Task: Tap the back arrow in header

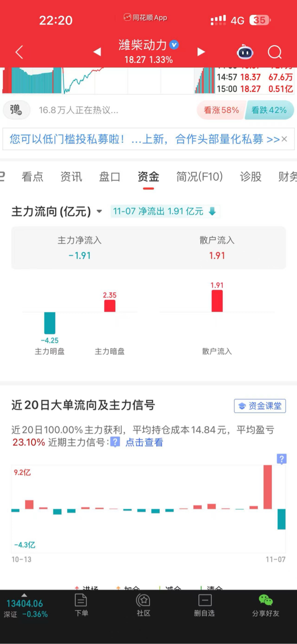Action: 19,52
